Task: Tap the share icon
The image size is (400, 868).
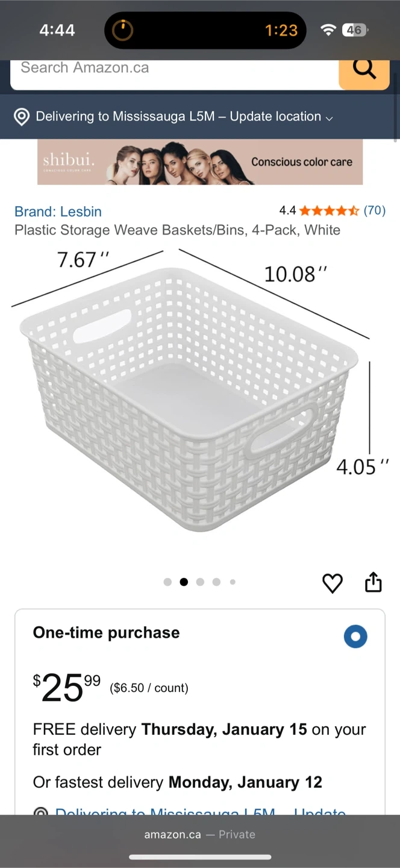Action: [373, 582]
